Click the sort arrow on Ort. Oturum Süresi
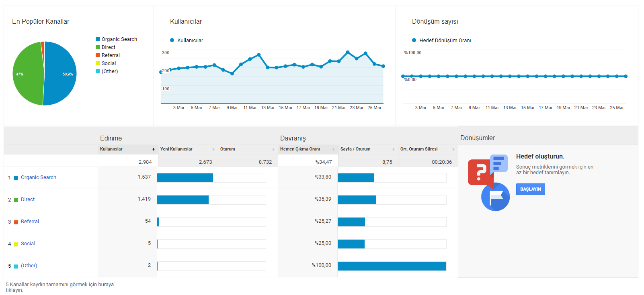Image resolution: width=644 pixels, height=295 pixels. tap(453, 149)
